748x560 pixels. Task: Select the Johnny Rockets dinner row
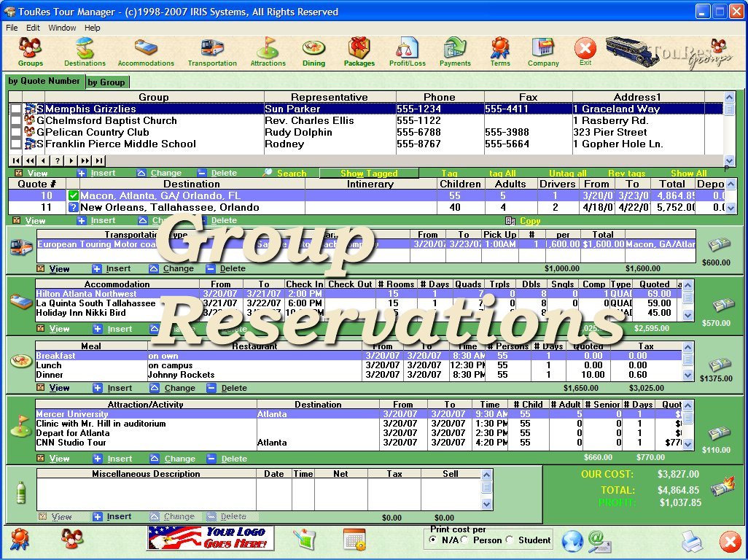pos(358,375)
